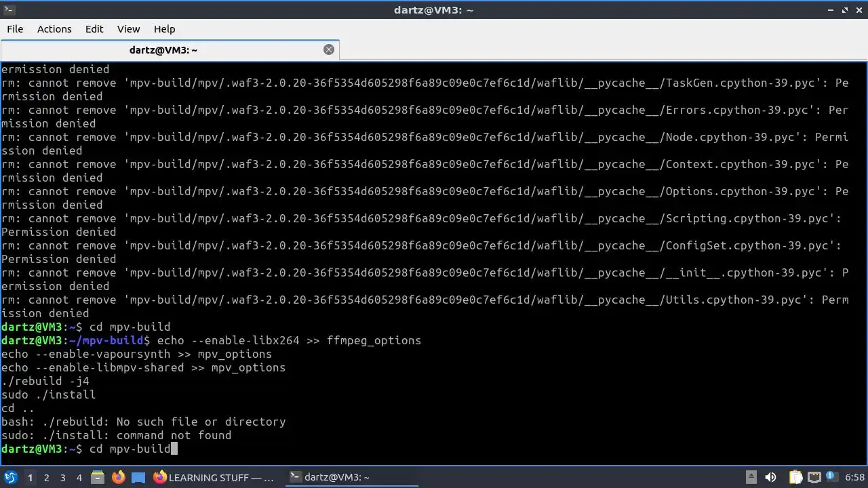Click the 6:58 clock

pos(854,477)
